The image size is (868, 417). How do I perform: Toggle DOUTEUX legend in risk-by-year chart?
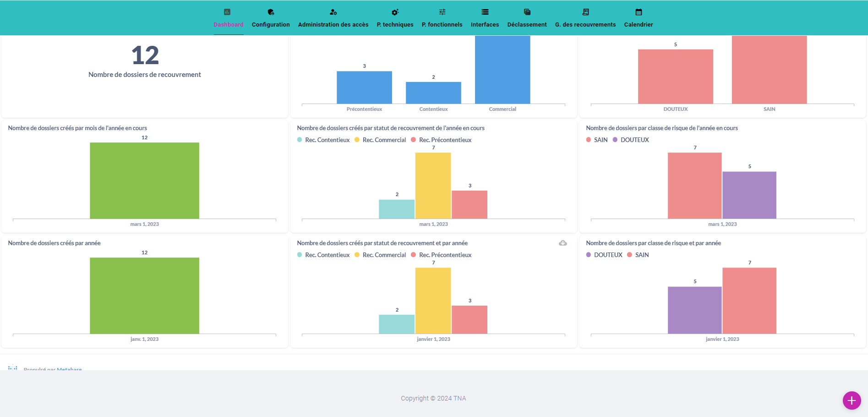coord(608,255)
